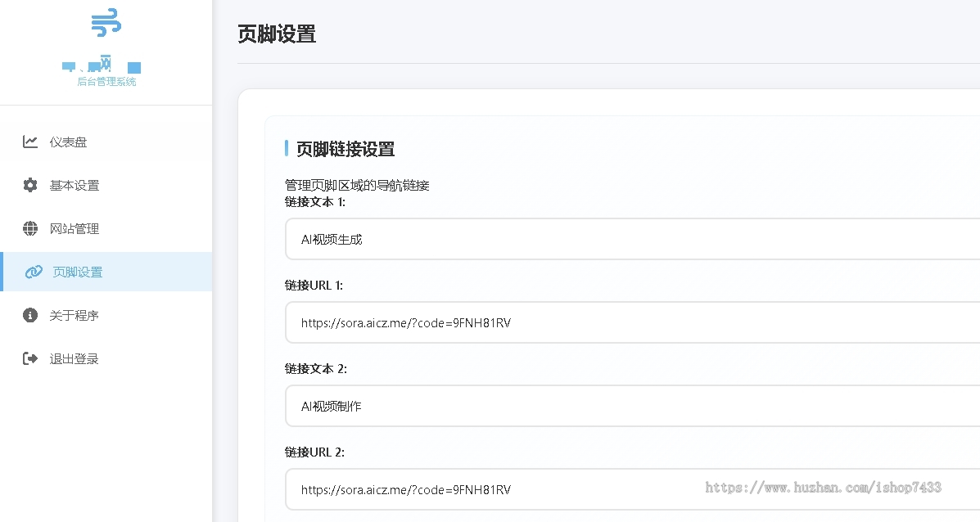This screenshot has width=980, height=522.
Task: Go to 网站管理 page
Action: (x=106, y=228)
